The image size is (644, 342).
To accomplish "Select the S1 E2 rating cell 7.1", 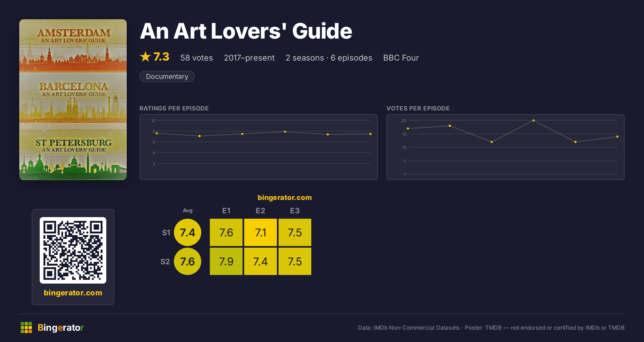I will click(x=261, y=232).
